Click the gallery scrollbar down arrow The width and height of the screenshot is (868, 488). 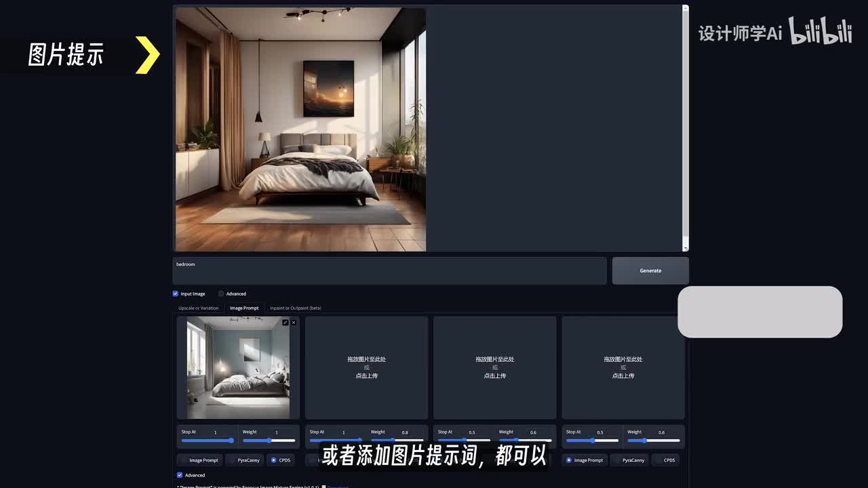click(685, 248)
